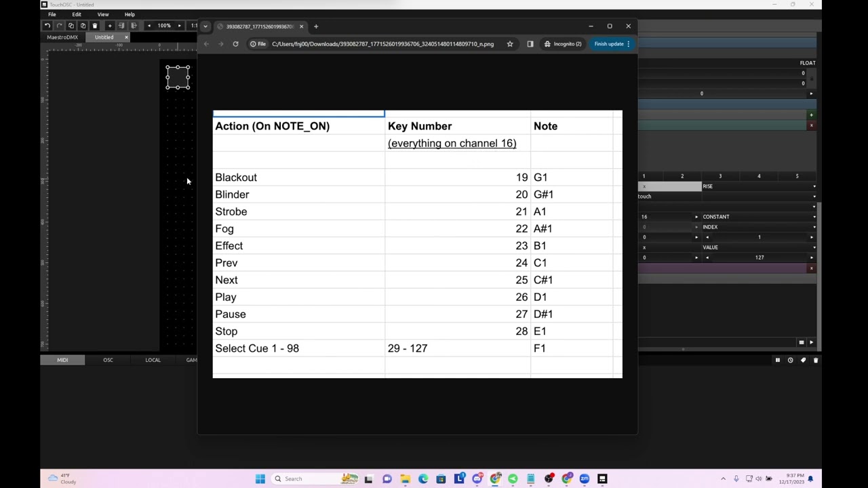Decrease the value 127 with left arrow
Screen dimensions: 868x488
point(707,258)
